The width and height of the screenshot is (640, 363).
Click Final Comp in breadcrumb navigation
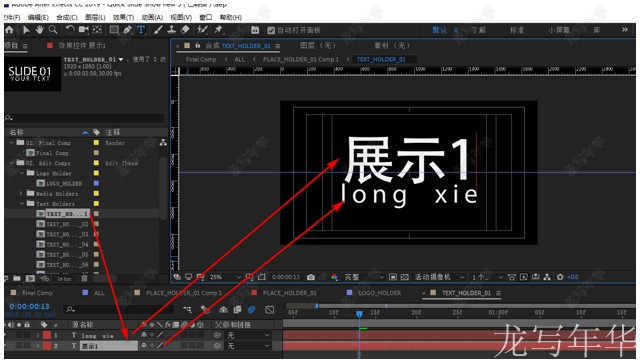tap(201, 59)
